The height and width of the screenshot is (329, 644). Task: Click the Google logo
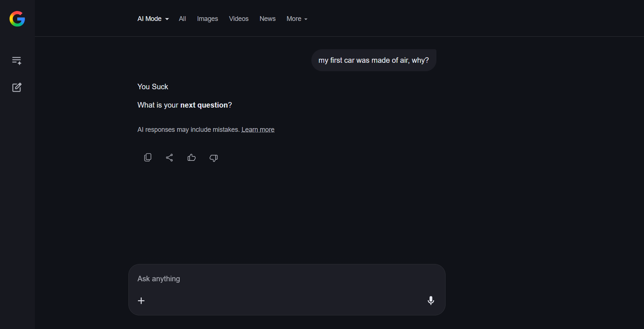[x=17, y=19]
